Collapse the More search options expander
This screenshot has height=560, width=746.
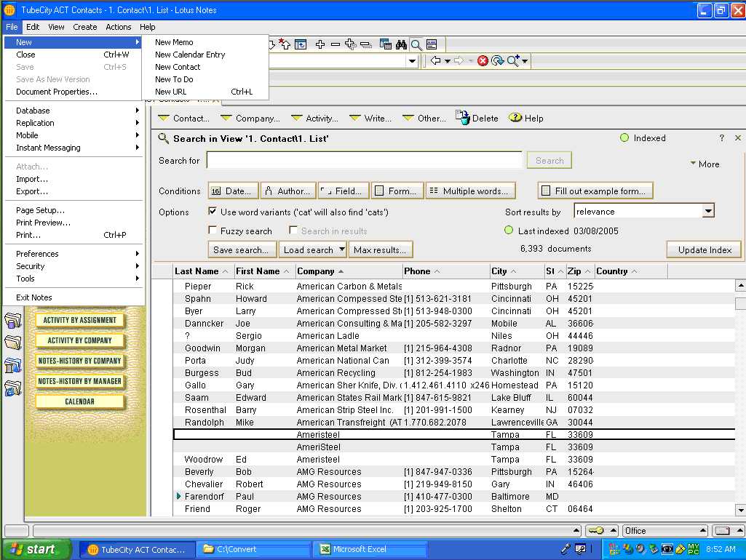point(705,164)
